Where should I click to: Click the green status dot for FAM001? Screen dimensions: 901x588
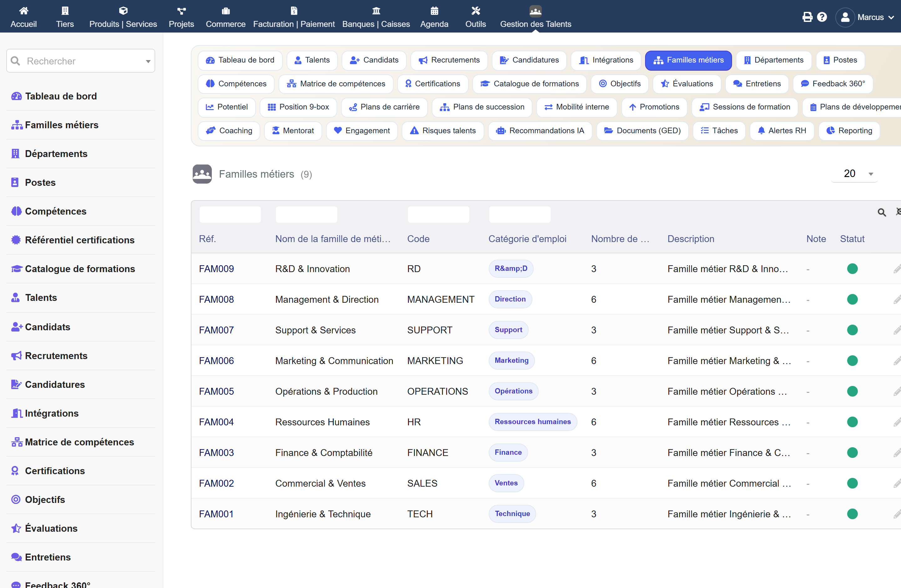(852, 514)
